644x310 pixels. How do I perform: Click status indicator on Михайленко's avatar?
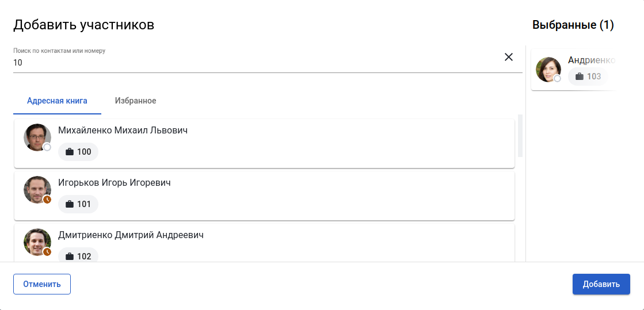pyautogui.click(x=47, y=147)
